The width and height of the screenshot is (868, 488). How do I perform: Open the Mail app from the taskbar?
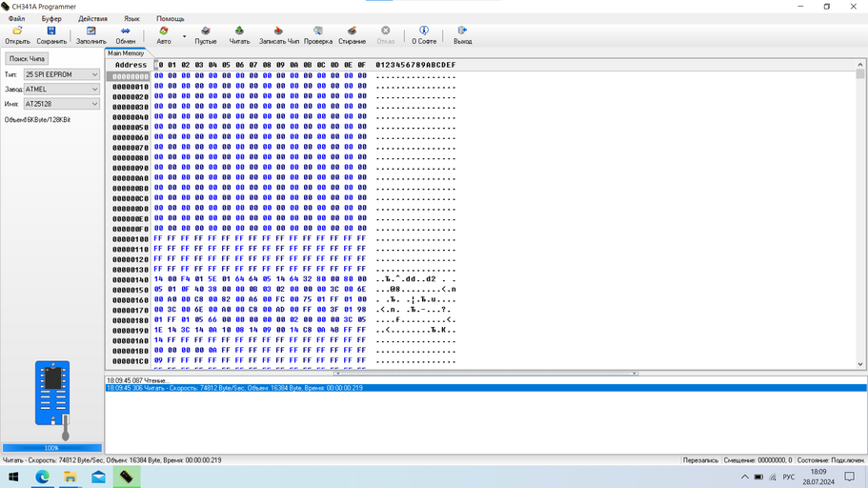click(98, 477)
